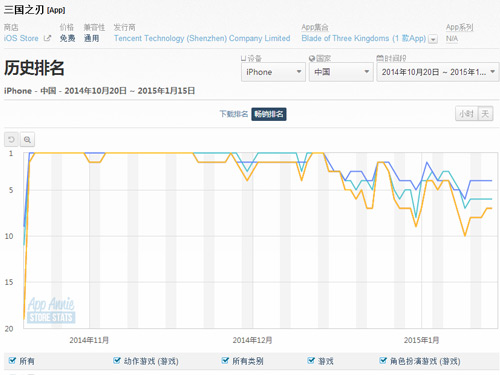Open the iOS Store external link icon
Screen dimensions: 500x375
(x=47, y=38)
